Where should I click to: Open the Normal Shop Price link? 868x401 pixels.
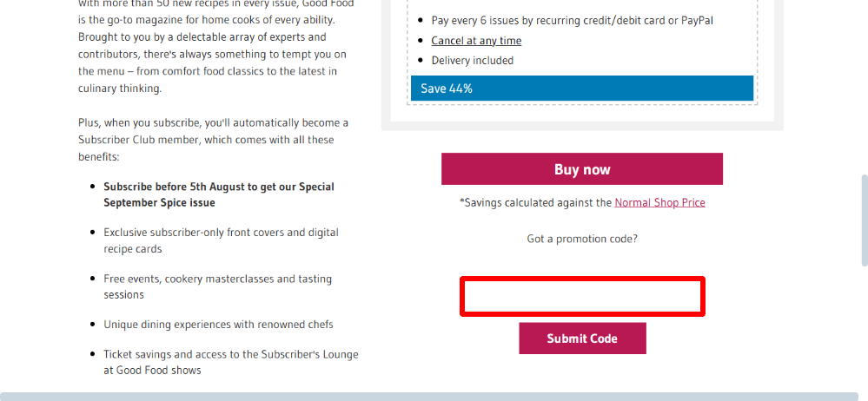click(x=659, y=202)
